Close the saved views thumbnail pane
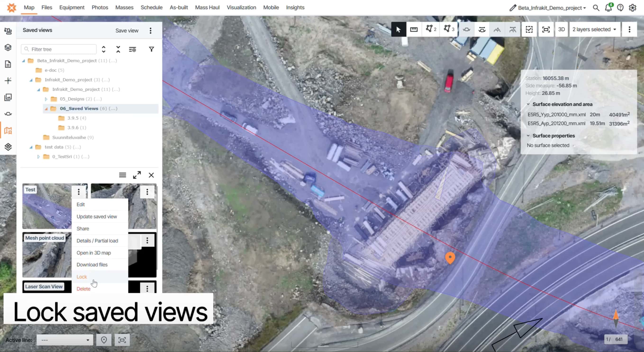644x352 pixels. point(151,175)
